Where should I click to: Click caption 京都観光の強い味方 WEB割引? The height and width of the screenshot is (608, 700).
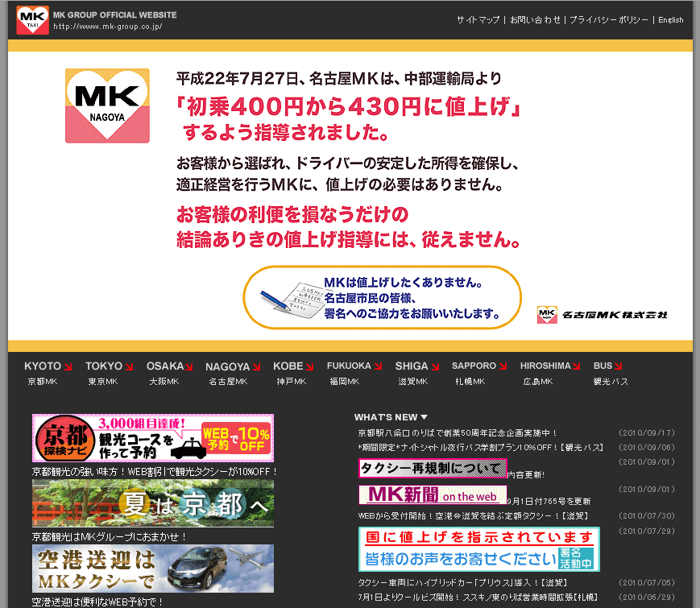(x=155, y=471)
